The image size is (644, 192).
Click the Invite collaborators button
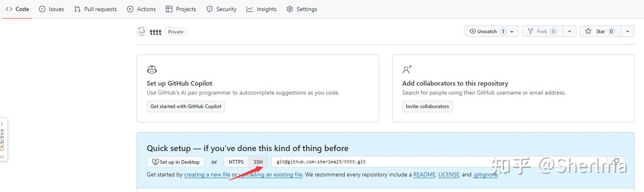pos(427,107)
